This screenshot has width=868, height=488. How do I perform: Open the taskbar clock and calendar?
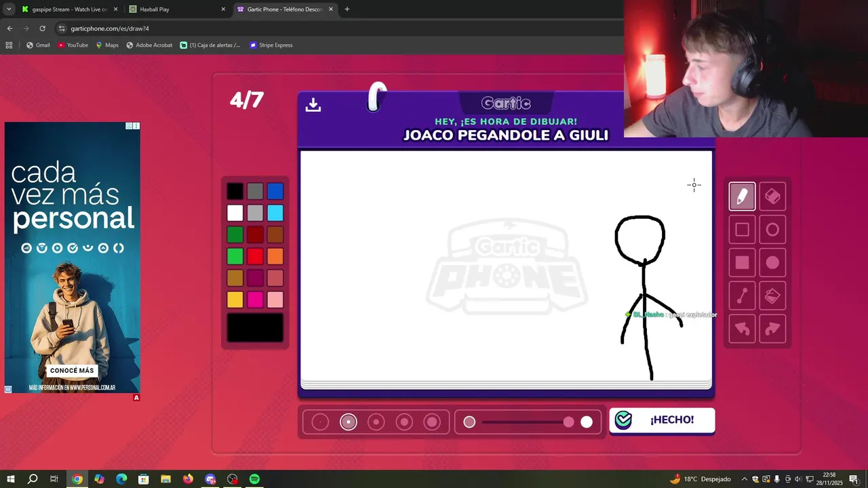tap(830, 479)
